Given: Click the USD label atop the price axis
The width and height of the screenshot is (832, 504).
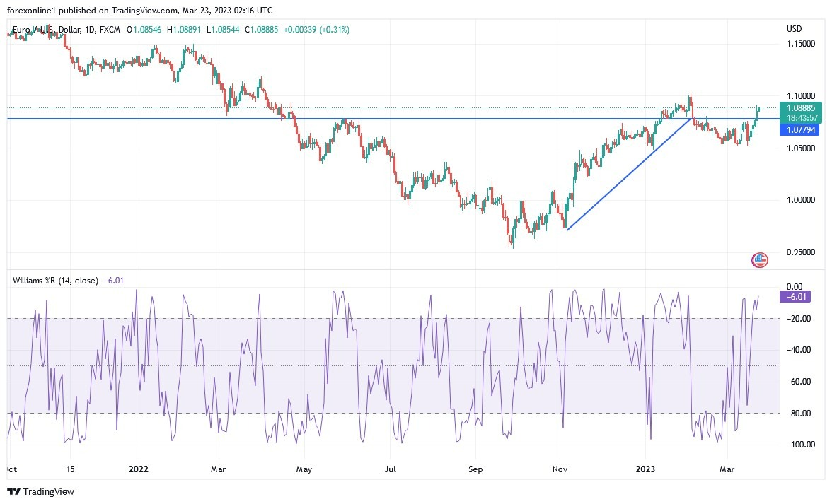Looking at the screenshot, I should point(793,29).
